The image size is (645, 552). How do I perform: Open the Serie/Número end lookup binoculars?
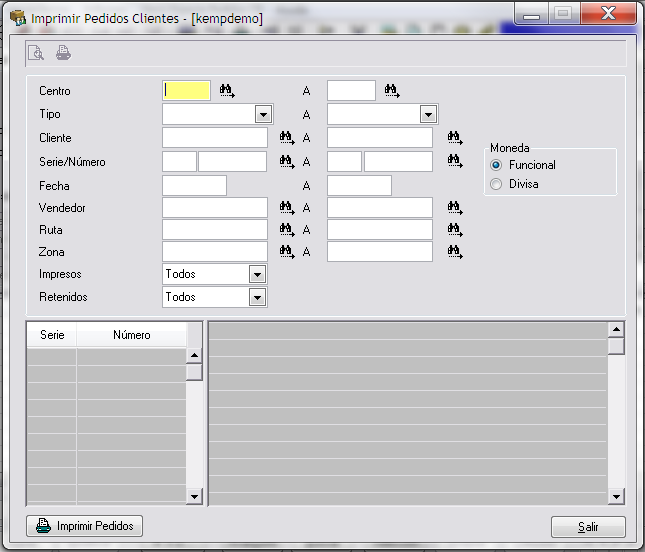pos(455,161)
